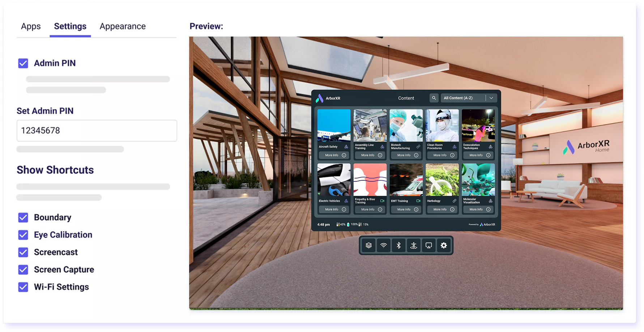The height and width of the screenshot is (332, 644).
Task: Switch to the Apps tab
Action: pos(31,26)
